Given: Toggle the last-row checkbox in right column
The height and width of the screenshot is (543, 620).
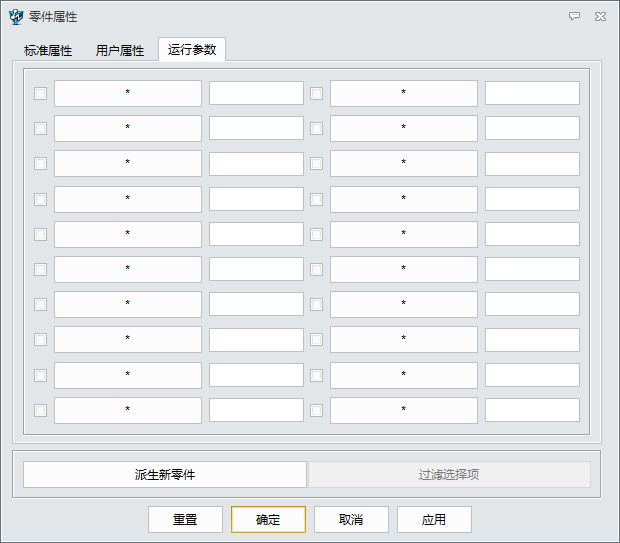Looking at the screenshot, I should 316,410.
